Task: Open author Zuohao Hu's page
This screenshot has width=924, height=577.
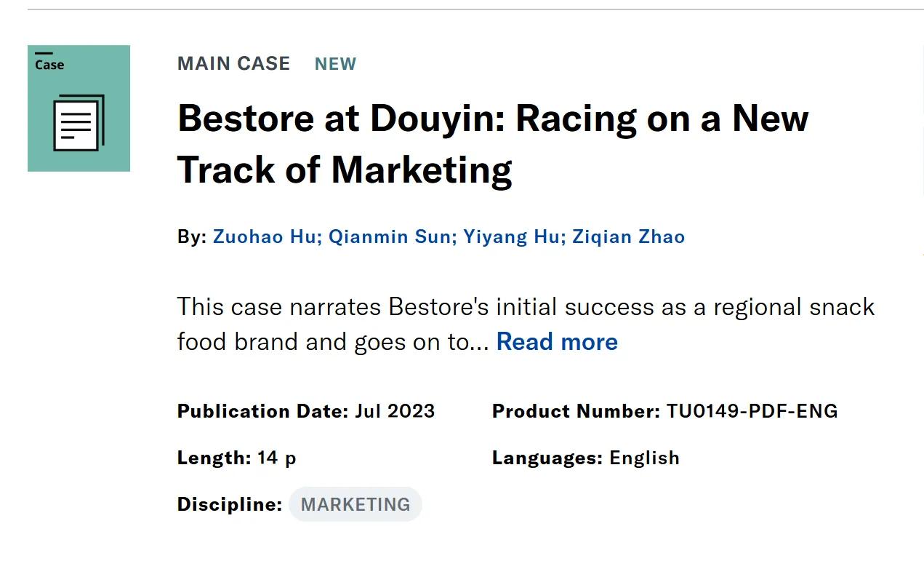Action: pos(267,237)
